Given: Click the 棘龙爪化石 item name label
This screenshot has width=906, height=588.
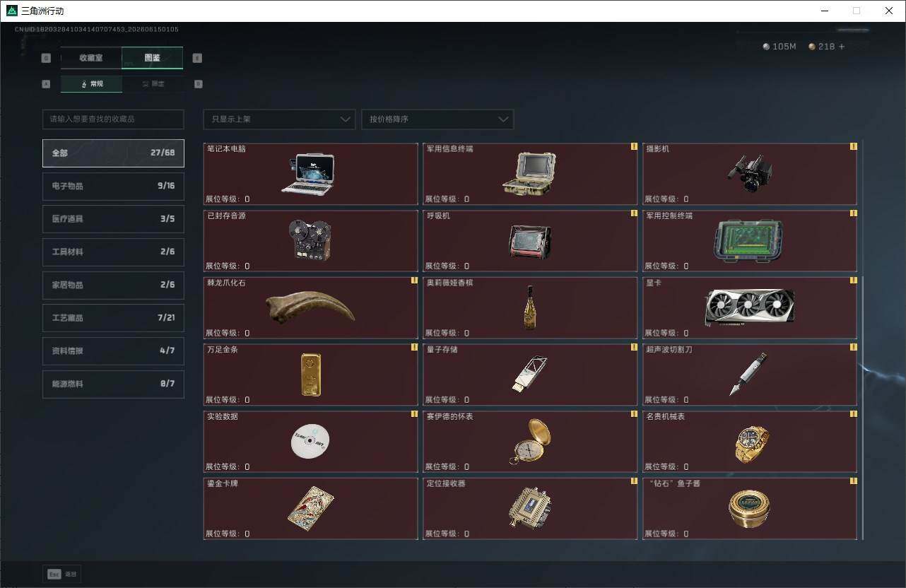Looking at the screenshot, I should 227,283.
